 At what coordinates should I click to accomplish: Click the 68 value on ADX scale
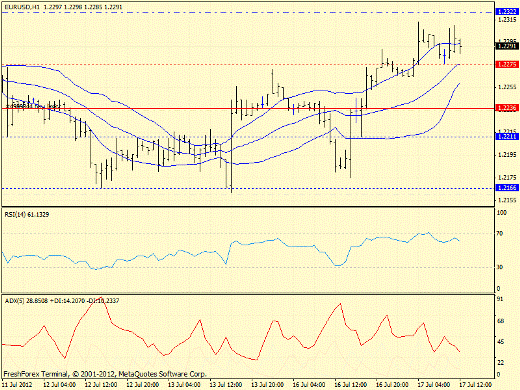coord(500,321)
